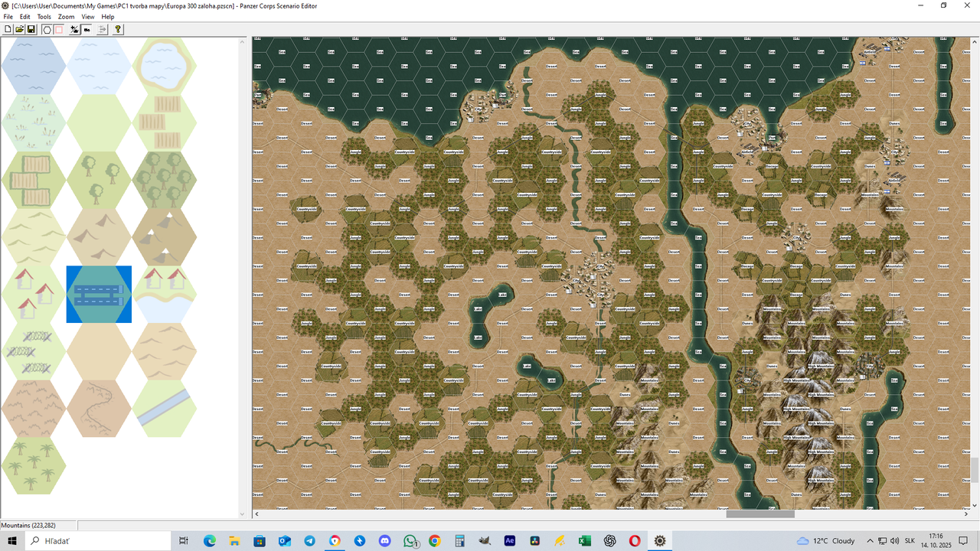Save scenario with the floppy disk icon
The image size is (980, 551).
(31, 29)
